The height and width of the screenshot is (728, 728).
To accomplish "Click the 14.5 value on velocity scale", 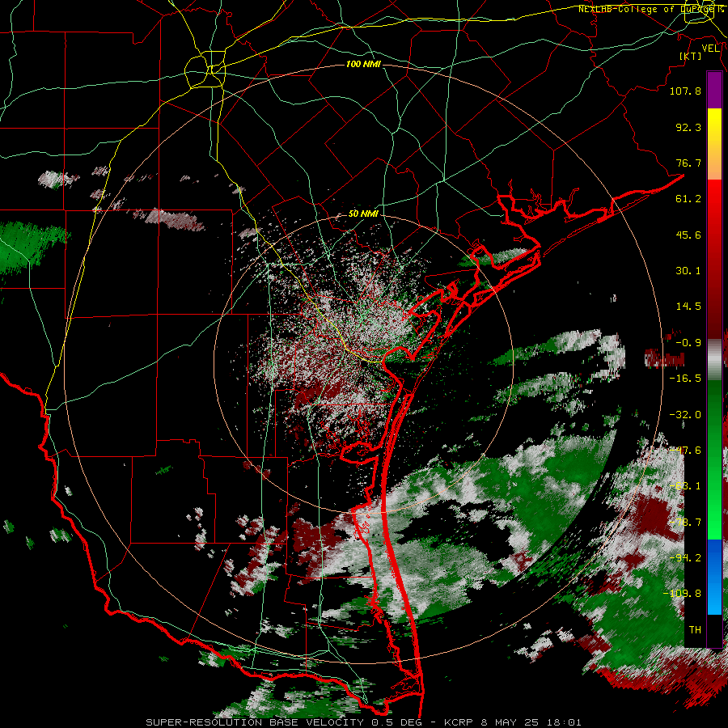I will (x=688, y=307).
